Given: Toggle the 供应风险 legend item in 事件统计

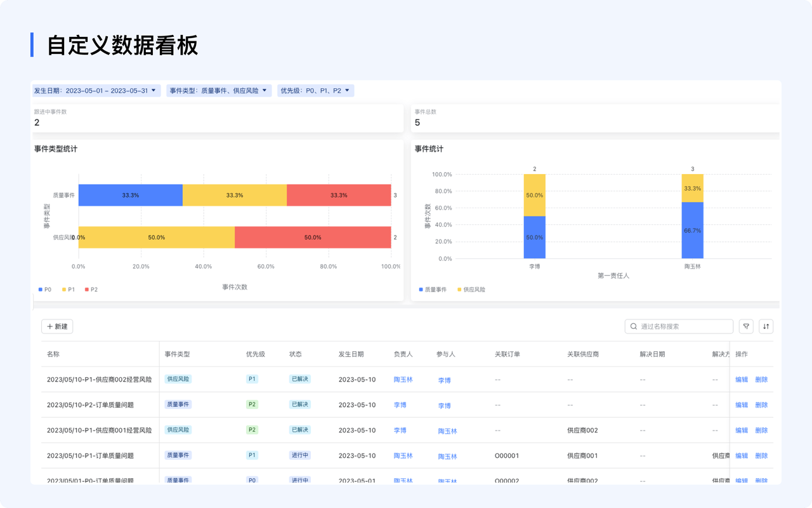Looking at the screenshot, I should [x=471, y=290].
